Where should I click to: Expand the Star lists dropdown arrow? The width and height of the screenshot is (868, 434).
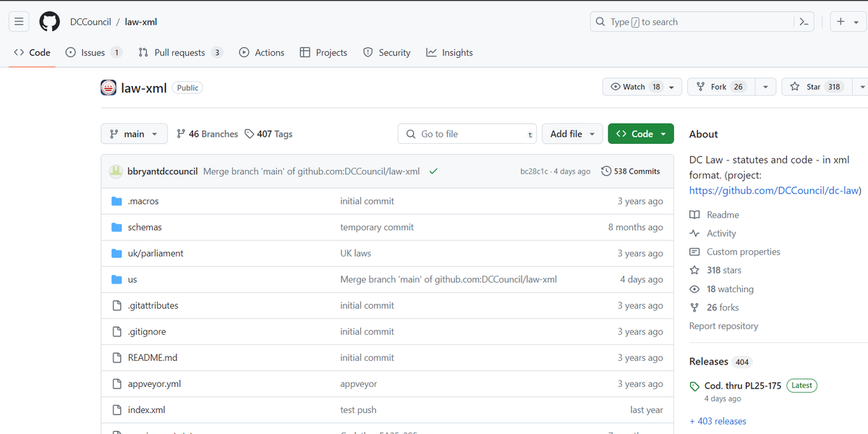(x=861, y=87)
